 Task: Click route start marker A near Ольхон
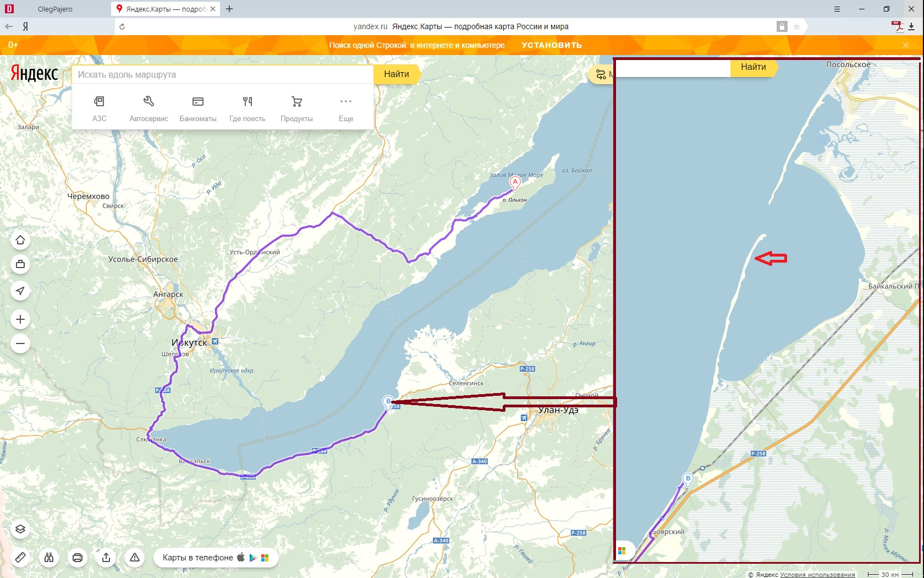[x=515, y=182]
